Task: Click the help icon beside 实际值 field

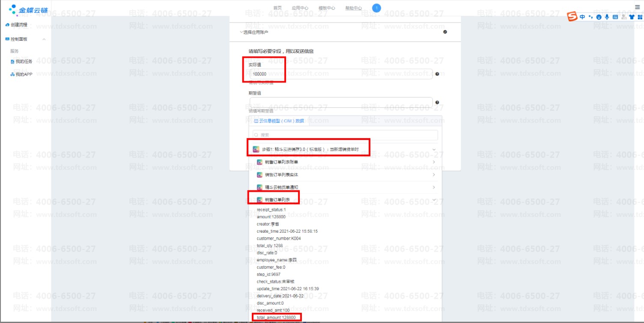Action: (437, 74)
